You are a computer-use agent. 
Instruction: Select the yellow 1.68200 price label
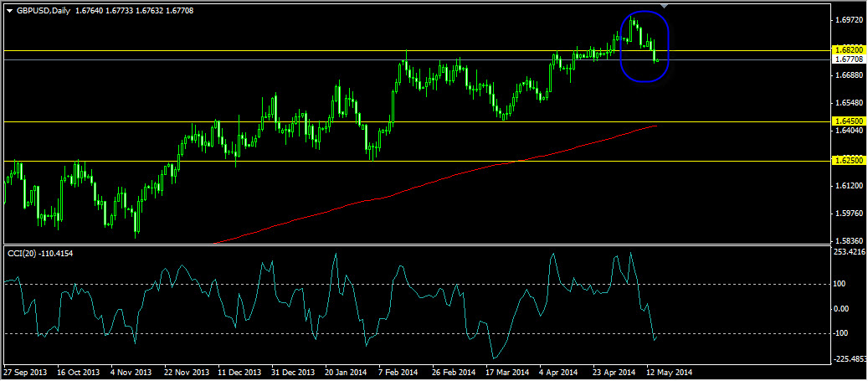pos(850,50)
